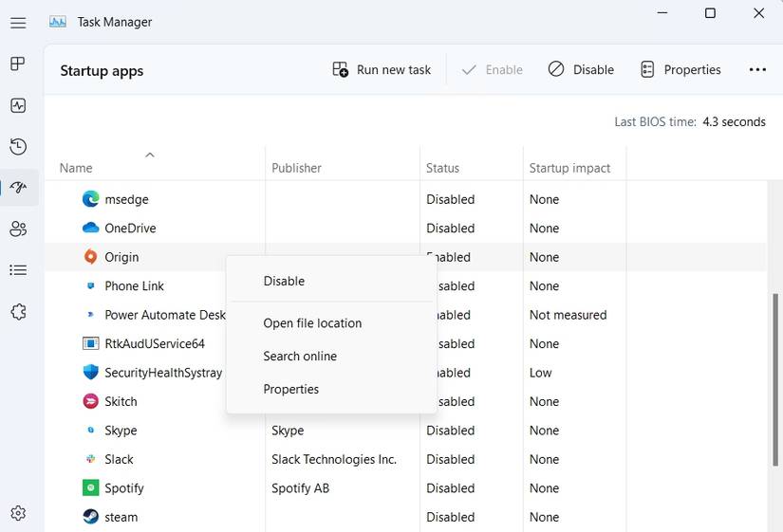Select Open file location menu entry
This screenshot has width=783, height=532.
(x=312, y=323)
